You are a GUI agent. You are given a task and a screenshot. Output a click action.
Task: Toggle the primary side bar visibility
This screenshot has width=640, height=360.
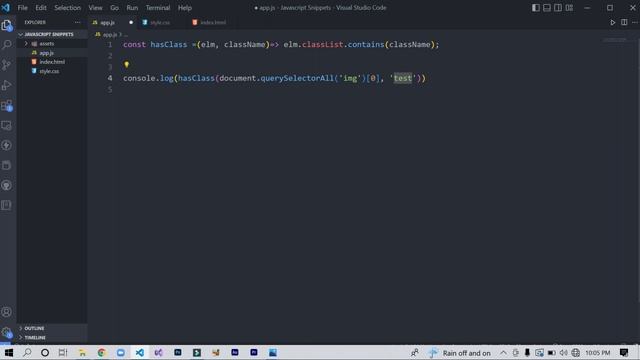(x=536, y=8)
